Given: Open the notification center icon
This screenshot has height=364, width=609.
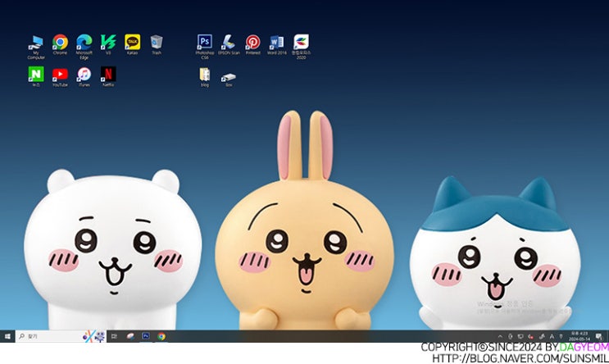Looking at the screenshot, I should coord(599,336).
